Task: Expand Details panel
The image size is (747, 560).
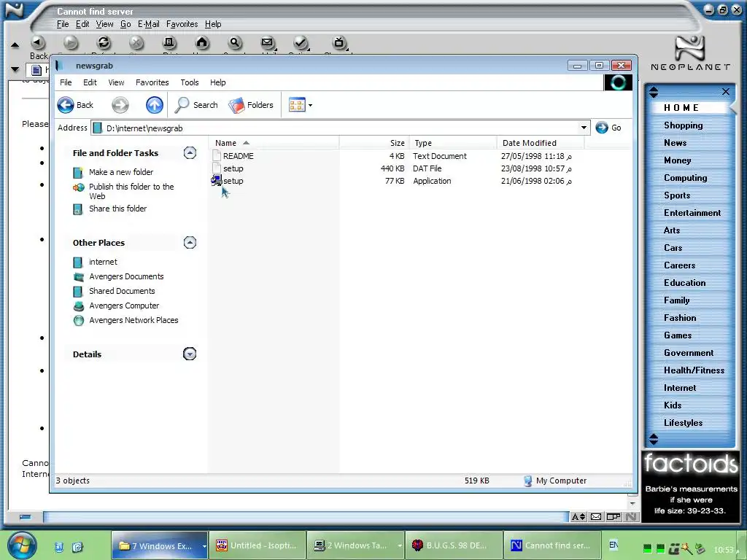Action: (190, 354)
